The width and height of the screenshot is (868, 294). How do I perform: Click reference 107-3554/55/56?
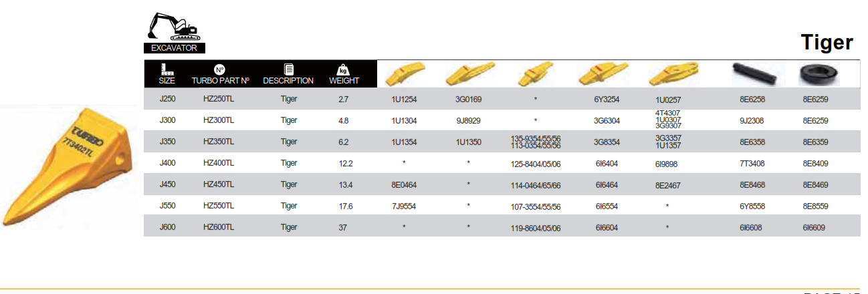[x=535, y=207]
